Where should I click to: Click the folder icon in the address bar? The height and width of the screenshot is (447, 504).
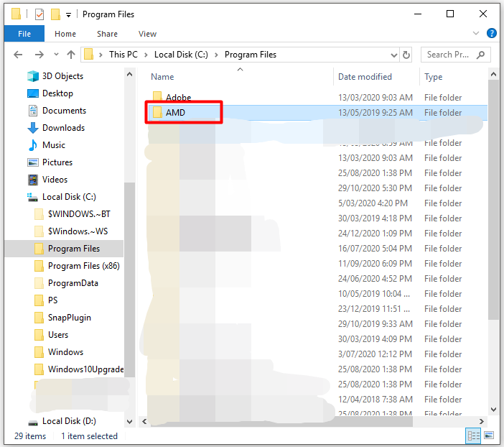pyautogui.click(x=88, y=55)
